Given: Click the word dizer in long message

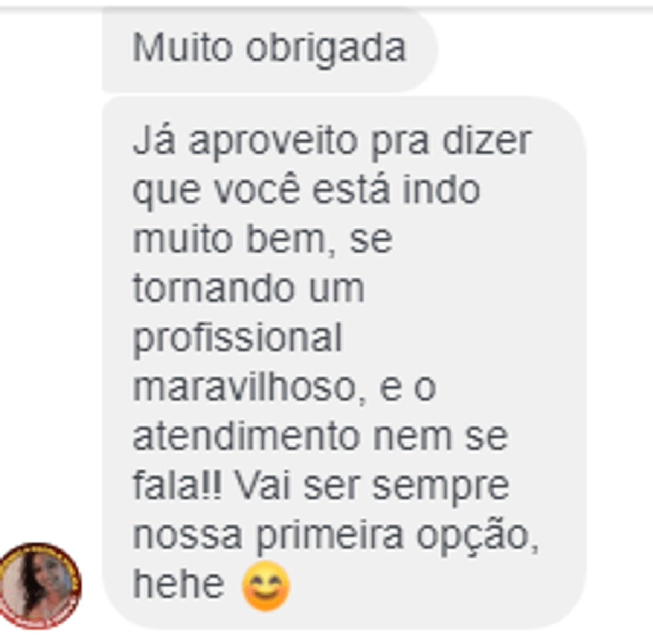Looking at the screenshot, I should [486, 141].
